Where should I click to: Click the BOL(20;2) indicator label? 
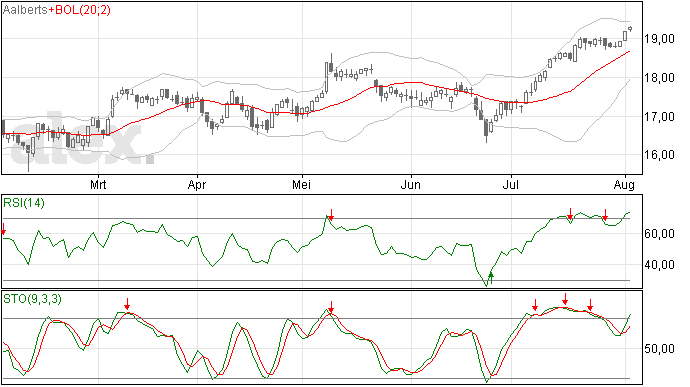click(83, 10)
